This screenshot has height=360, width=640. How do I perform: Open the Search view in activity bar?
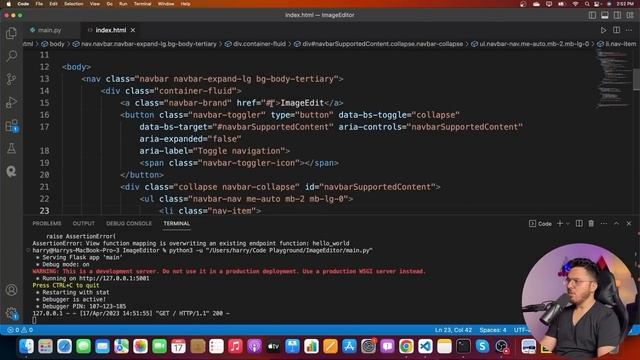click(11, 56)
